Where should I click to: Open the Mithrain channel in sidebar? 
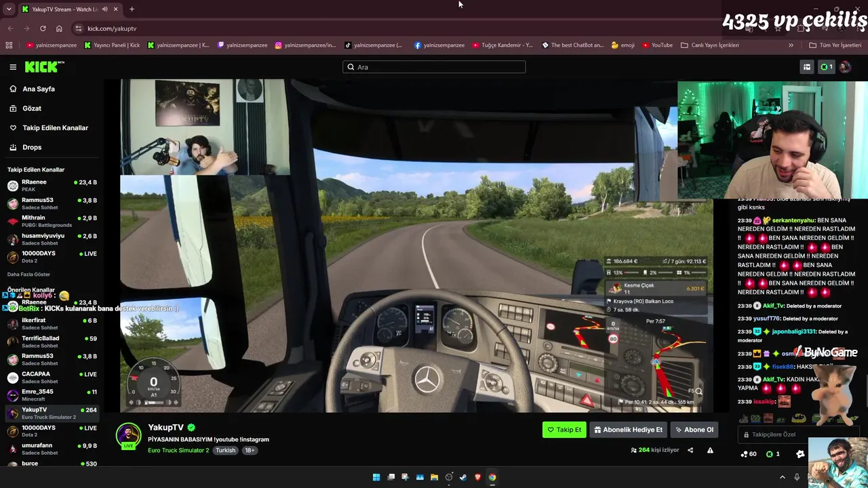[52, 221]
